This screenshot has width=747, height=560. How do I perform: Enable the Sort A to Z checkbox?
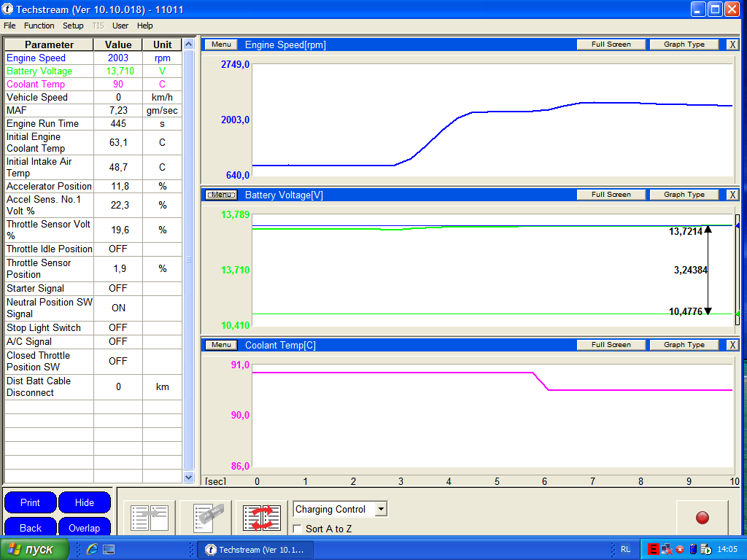click(298, 529)
